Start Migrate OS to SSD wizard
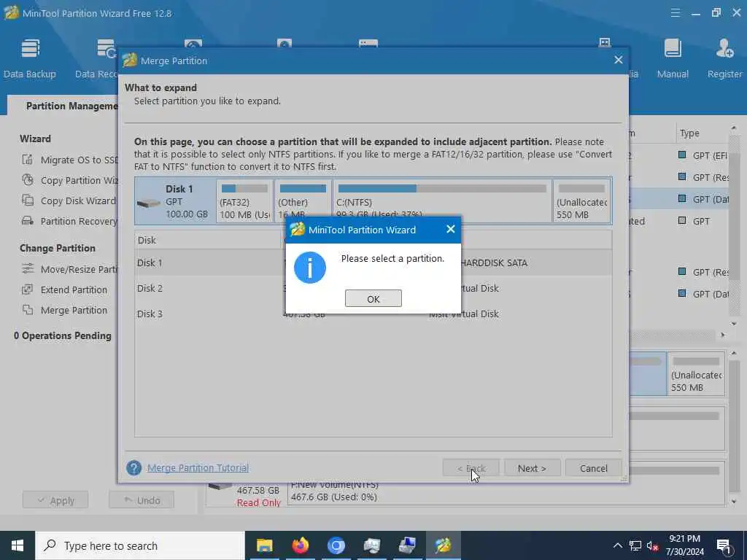Screen dimensions: 747x560 click(80, 160)
